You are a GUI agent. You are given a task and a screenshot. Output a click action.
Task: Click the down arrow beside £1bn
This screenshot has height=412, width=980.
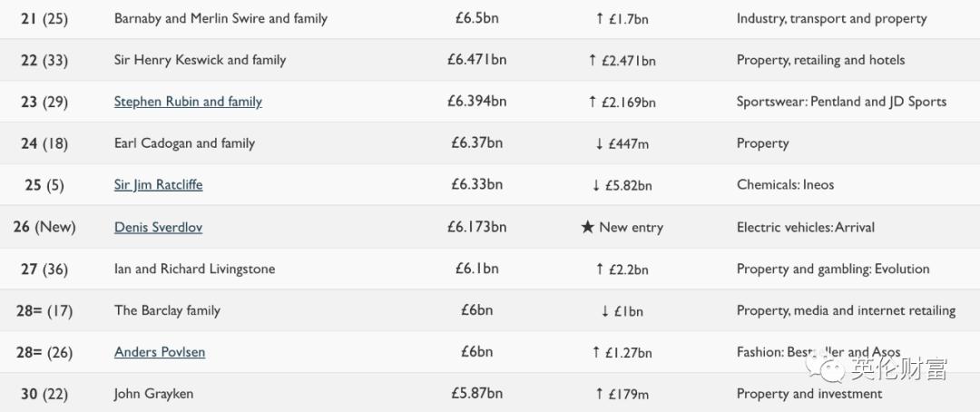pos(605,310)
